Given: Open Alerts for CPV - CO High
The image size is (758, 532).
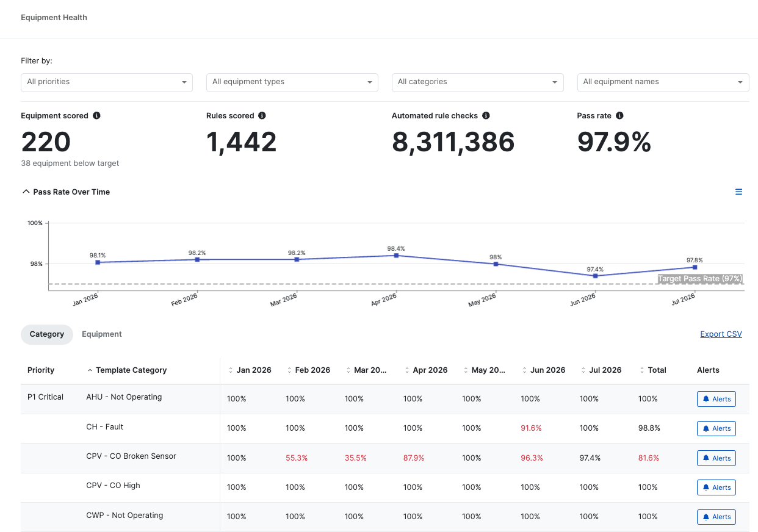Looking at the screenshot, I should [x=716, y=487].
